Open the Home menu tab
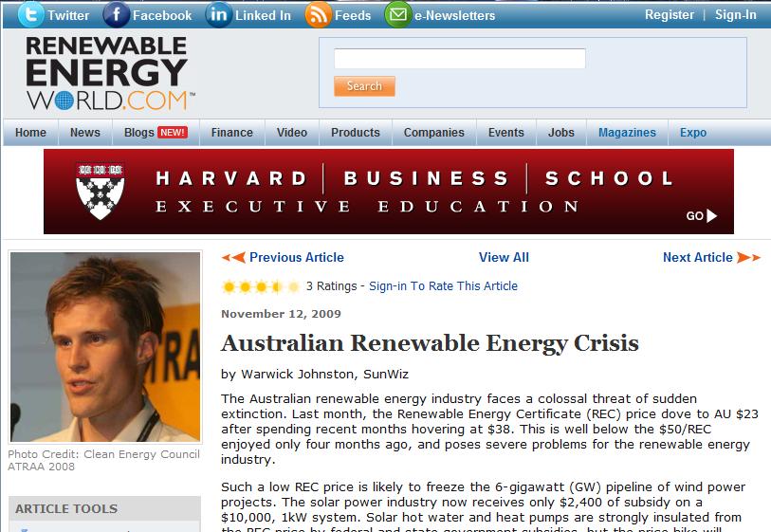 pos(30,132)
